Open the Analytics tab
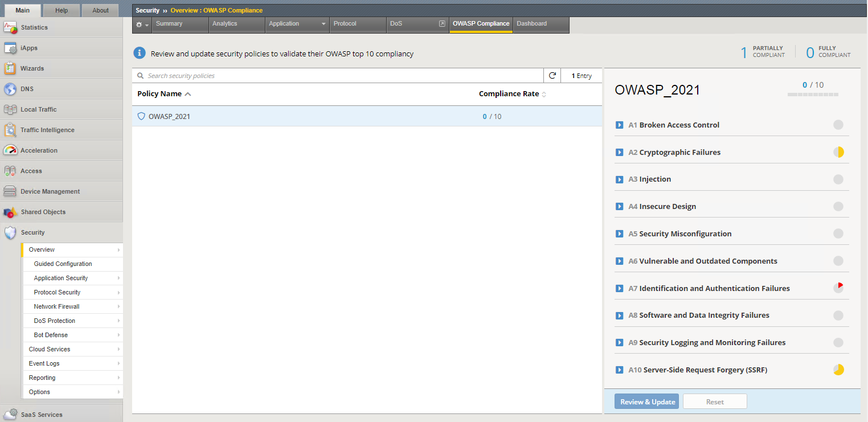Screen dimensions: 868x422 pos(226,24)
